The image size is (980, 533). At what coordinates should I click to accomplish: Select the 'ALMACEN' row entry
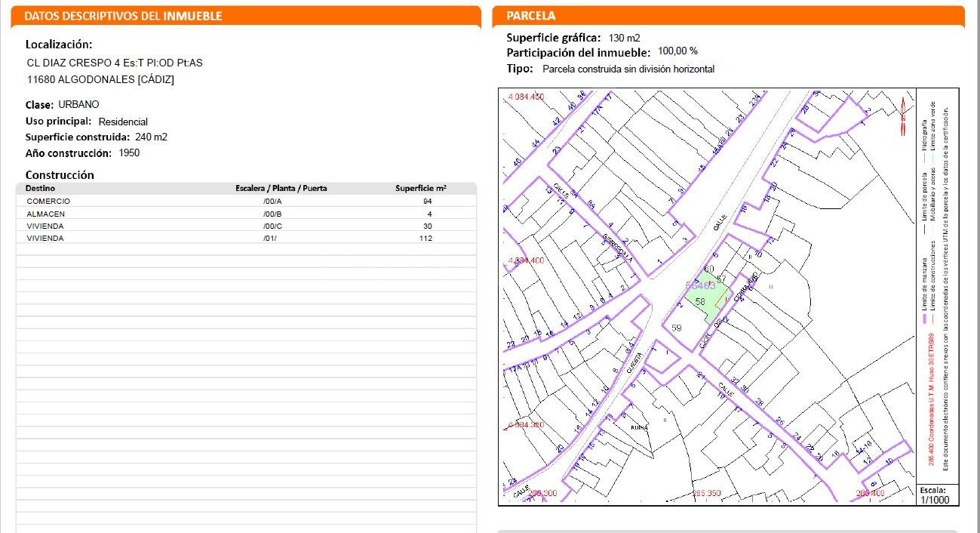pyautogui.click(x=46, y=214)
